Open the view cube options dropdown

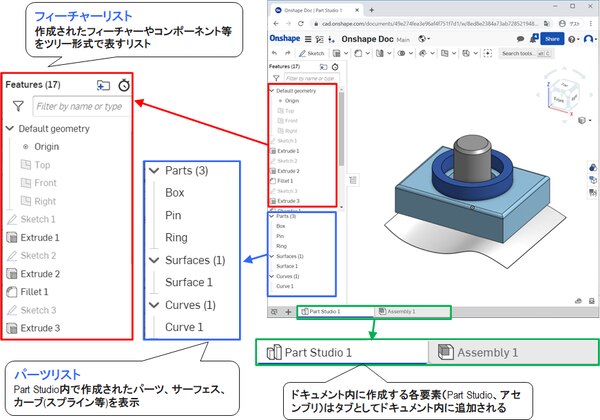click(x=584, y=120)
